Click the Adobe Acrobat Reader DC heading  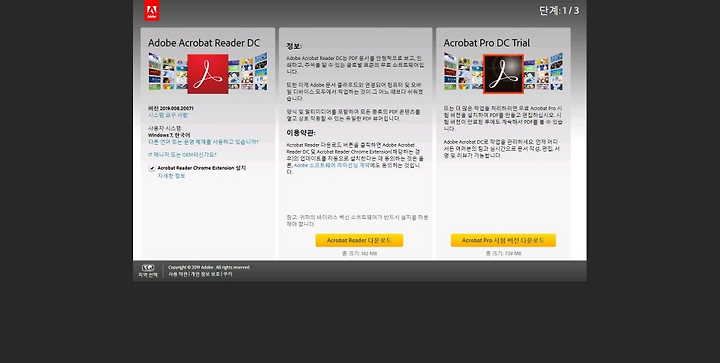203,43
